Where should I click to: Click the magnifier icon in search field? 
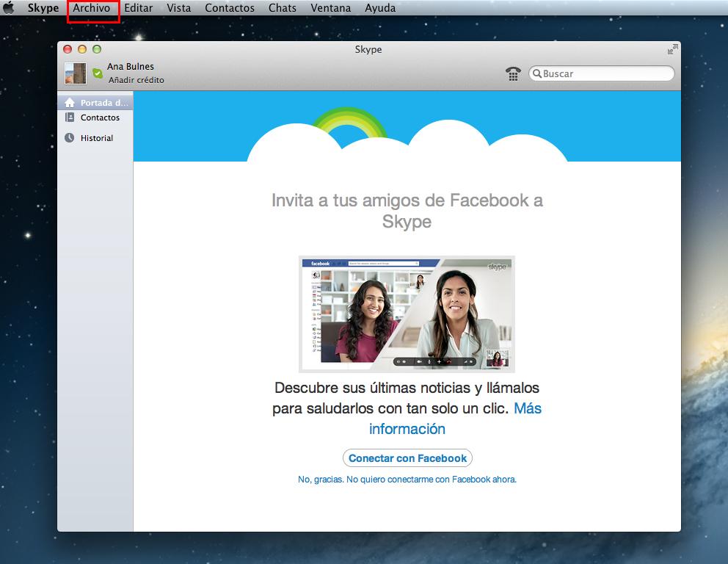537,73
